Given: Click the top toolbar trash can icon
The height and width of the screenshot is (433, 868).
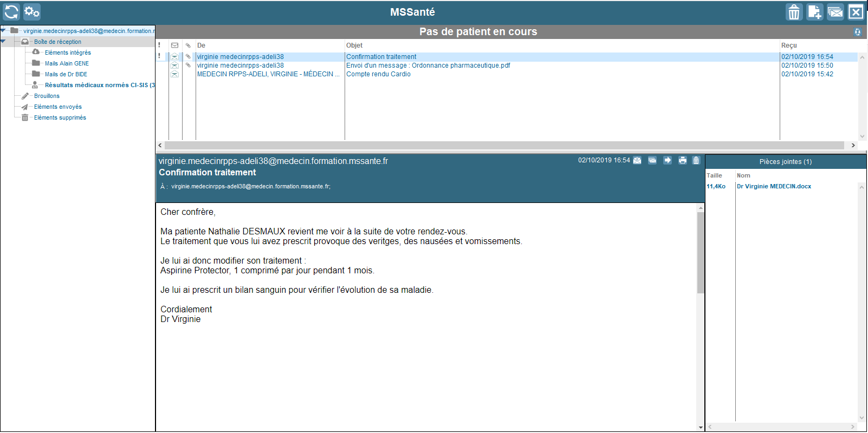Looking at the screenshot, I should [x=794, y=12].
